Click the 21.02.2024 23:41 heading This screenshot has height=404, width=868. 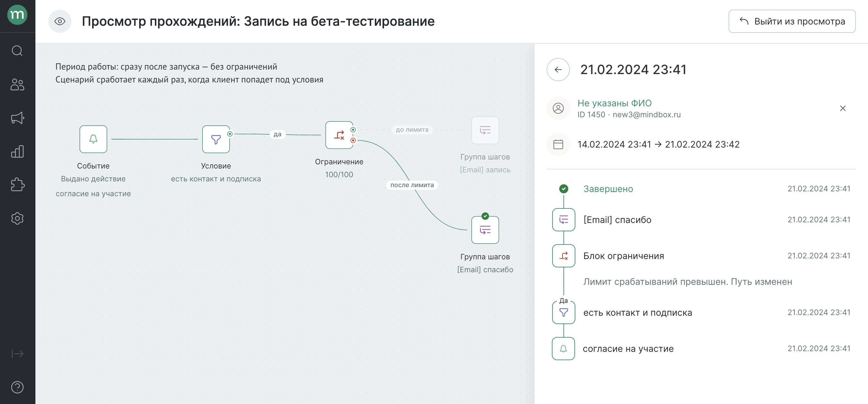pyautogui.click(x=633, y=70)
